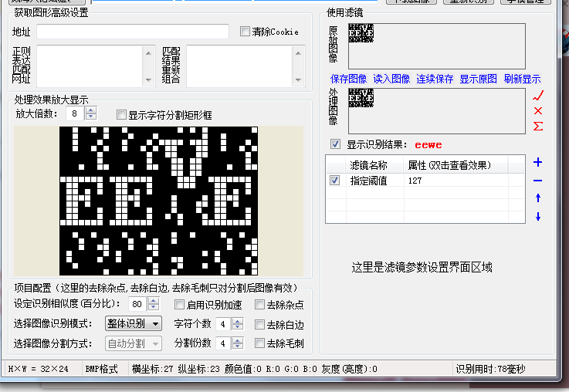Click the 刷新显示 link
Screen dimensions: 569x392
[522, 79]
